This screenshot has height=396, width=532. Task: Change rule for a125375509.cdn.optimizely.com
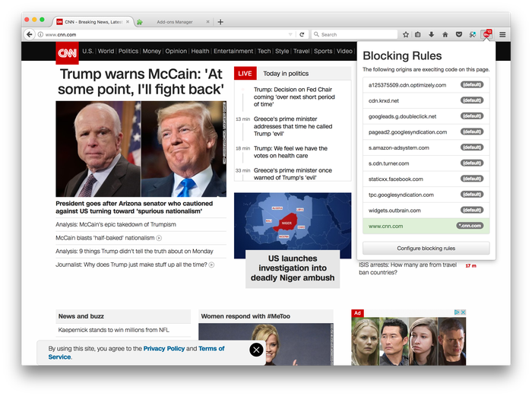tap(472, 84)
